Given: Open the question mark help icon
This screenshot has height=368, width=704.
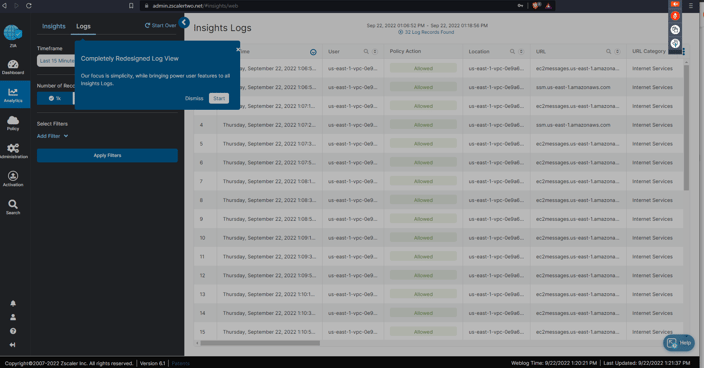Looking at the screenshot, I should (x=13, y=331).
